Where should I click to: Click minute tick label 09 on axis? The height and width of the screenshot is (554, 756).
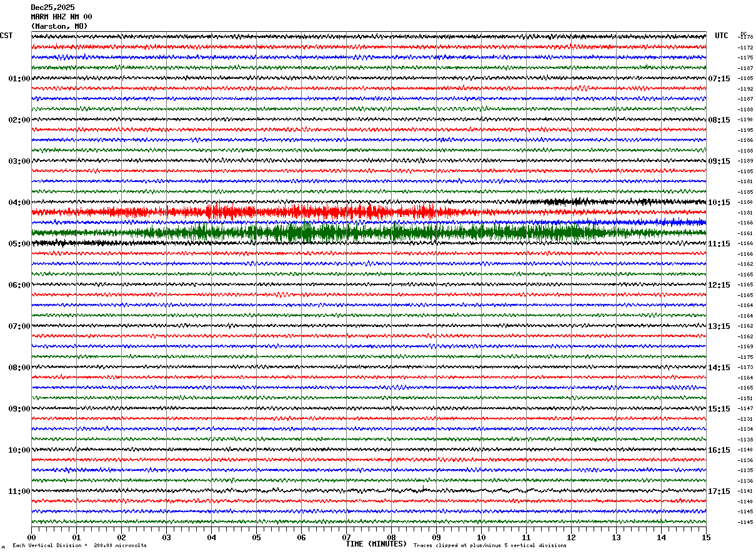[436, 537]
